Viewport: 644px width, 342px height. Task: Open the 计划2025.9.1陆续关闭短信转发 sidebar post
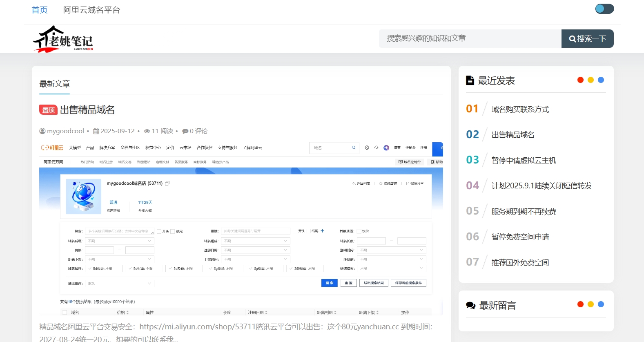click(541, 186)
